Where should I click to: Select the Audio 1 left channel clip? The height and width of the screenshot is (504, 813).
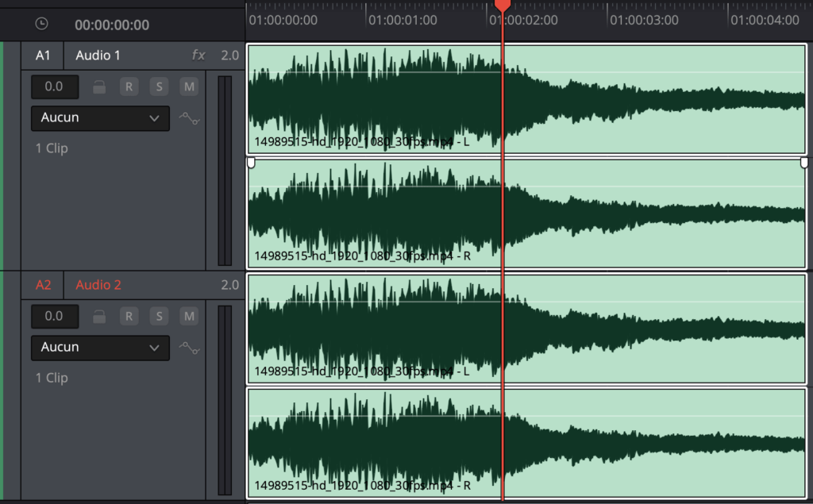[526, 99]
